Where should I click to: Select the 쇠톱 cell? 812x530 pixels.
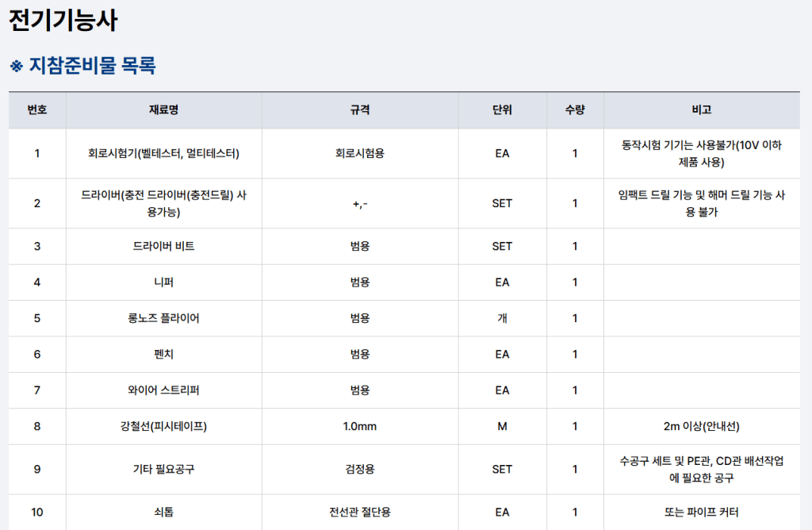point(163,513)
